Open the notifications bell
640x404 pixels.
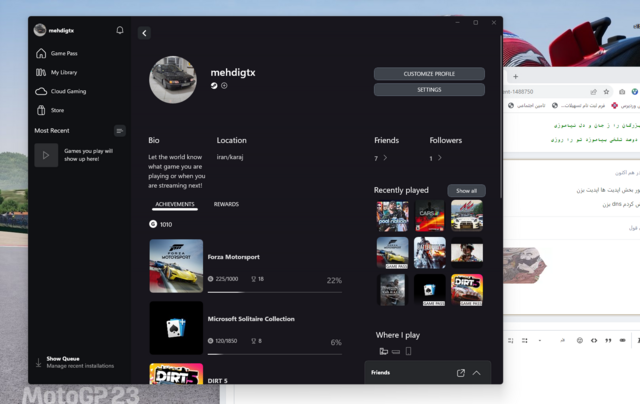tap(120, 30)
